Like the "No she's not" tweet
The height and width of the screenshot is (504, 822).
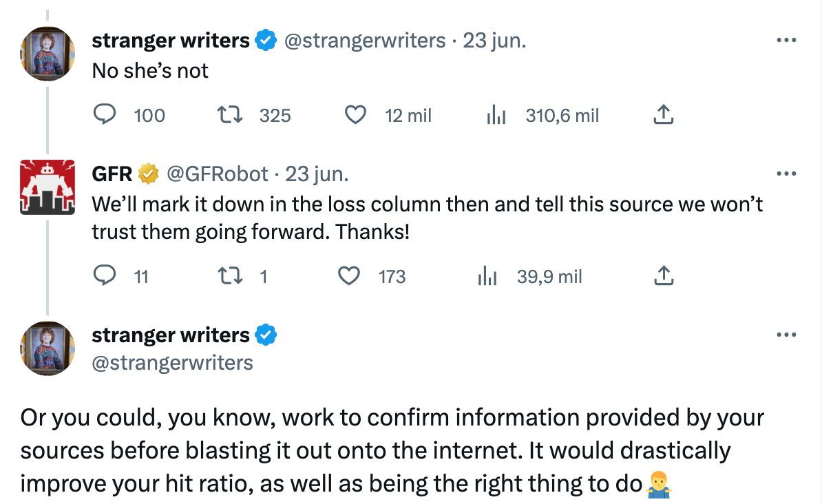(355, 115)
